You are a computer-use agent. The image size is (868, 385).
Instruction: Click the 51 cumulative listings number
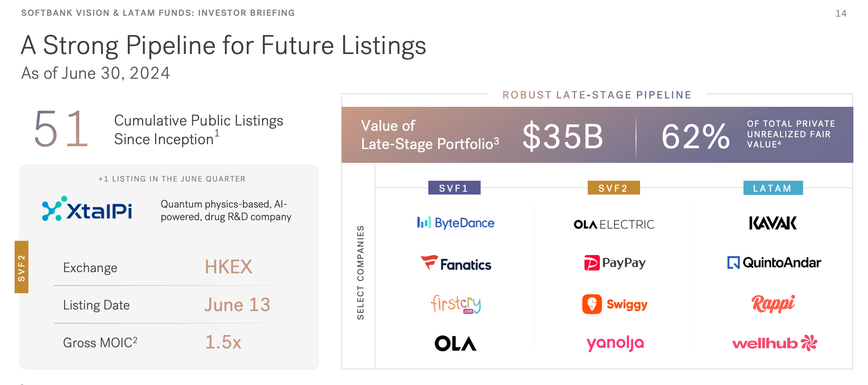61,130
